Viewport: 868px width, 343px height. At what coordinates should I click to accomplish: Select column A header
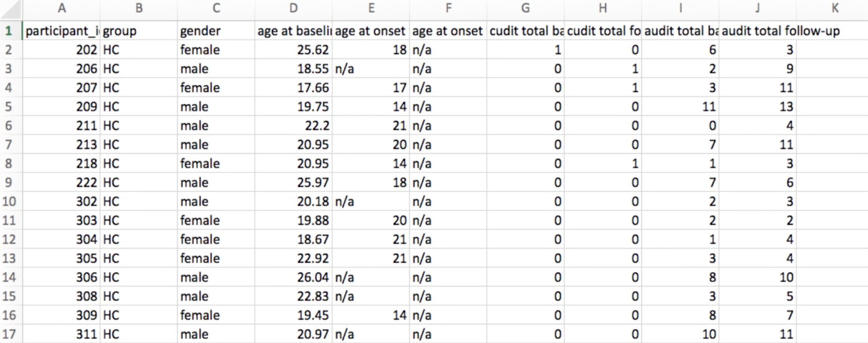(x=61, y=9)
